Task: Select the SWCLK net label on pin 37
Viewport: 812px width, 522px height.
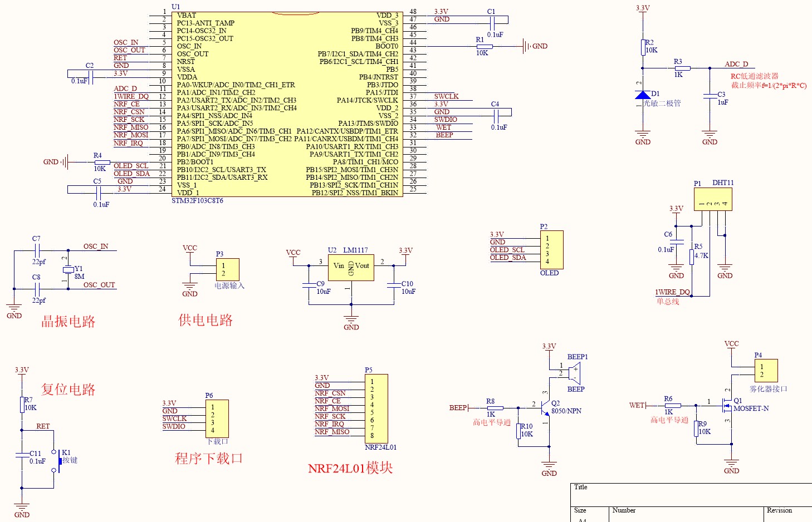Action: [447, 96]
